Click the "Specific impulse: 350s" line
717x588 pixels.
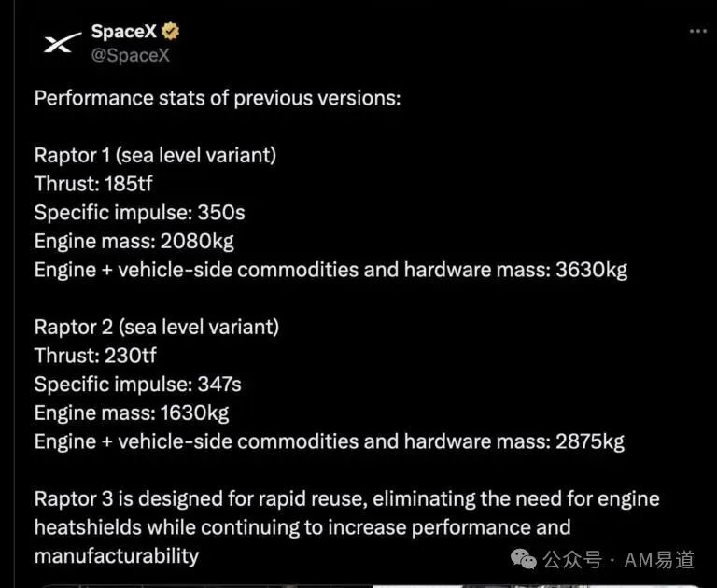139,213
